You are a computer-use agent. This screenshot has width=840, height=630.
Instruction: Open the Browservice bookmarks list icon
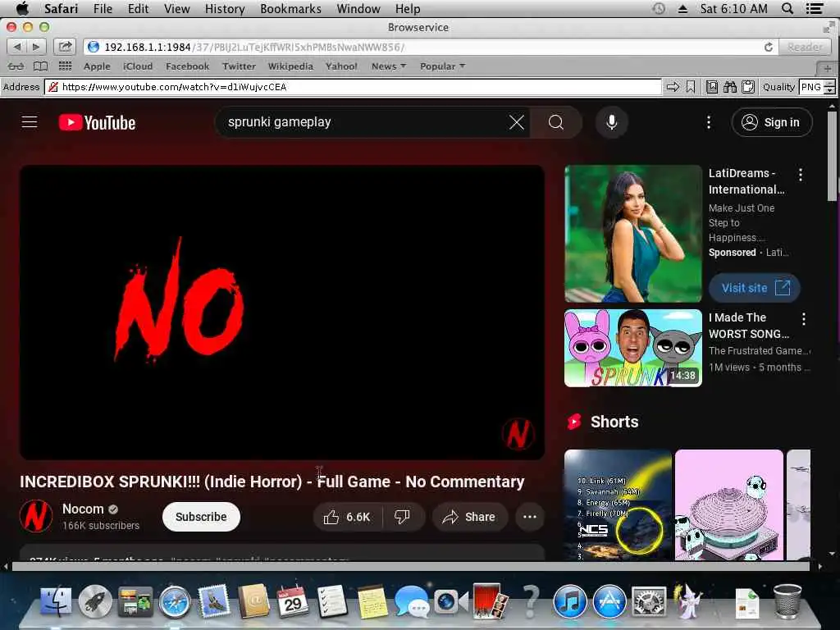click(712, 87)
